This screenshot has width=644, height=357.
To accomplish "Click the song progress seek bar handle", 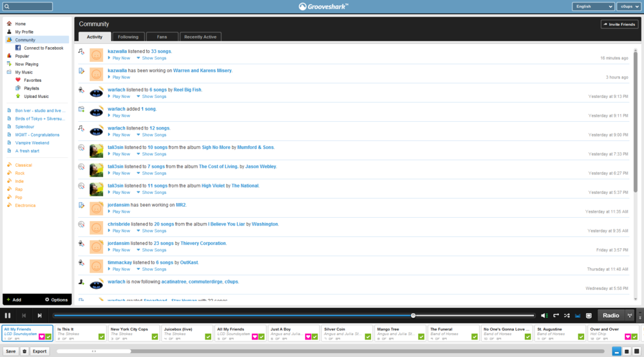I will point(413,316).
